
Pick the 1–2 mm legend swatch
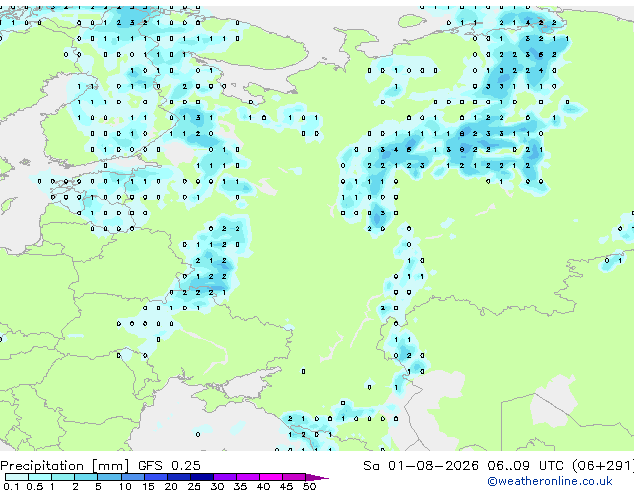pos(63,477)
